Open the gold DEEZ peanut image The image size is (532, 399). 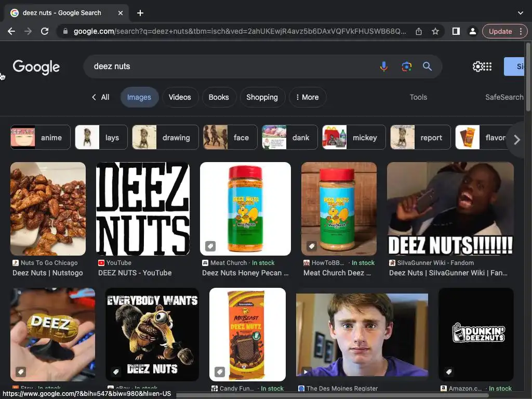coord(52,335)
